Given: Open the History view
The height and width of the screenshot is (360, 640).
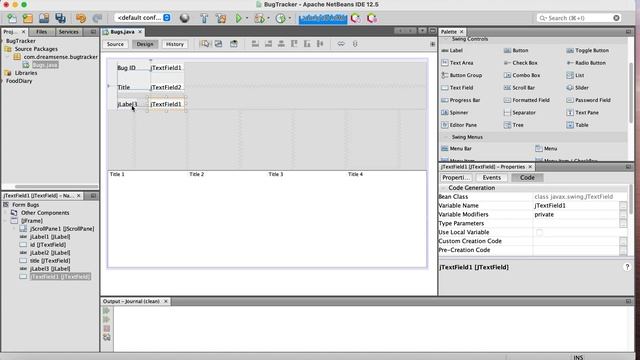Looking at the screenshot, I should 175,44.
